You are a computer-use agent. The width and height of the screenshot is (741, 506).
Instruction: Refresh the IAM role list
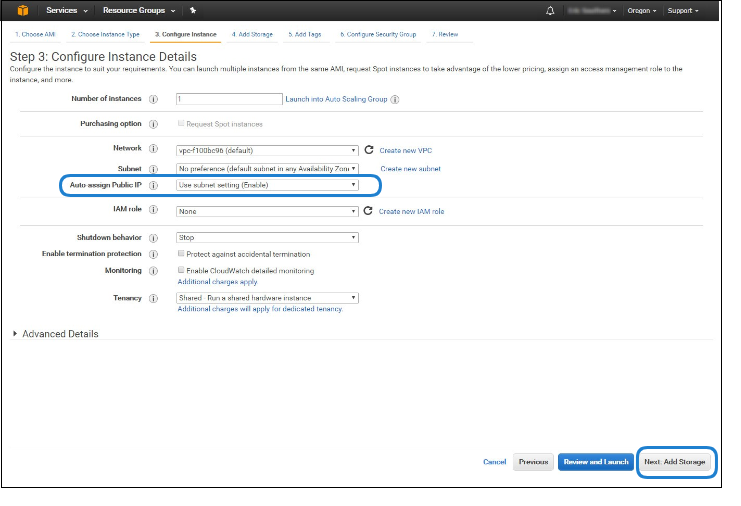[368, 211]
